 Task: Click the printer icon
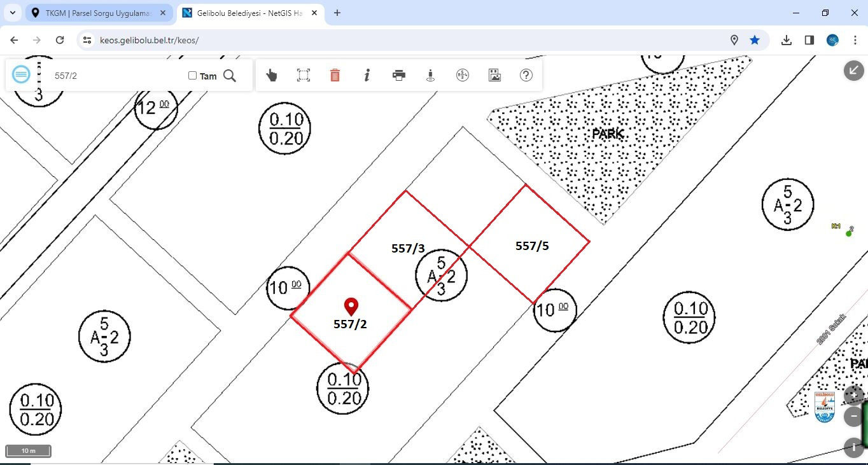tap(399, 75)
